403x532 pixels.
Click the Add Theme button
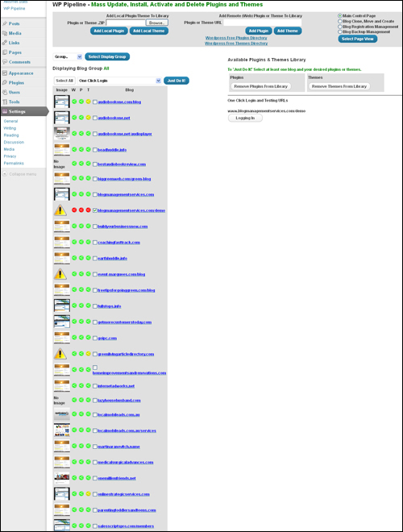point(288,31)
